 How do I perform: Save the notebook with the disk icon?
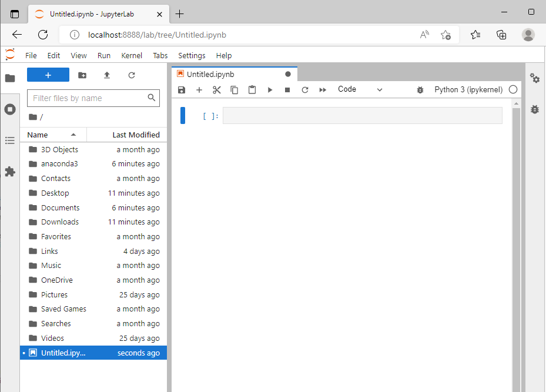(x=182, y=90)
